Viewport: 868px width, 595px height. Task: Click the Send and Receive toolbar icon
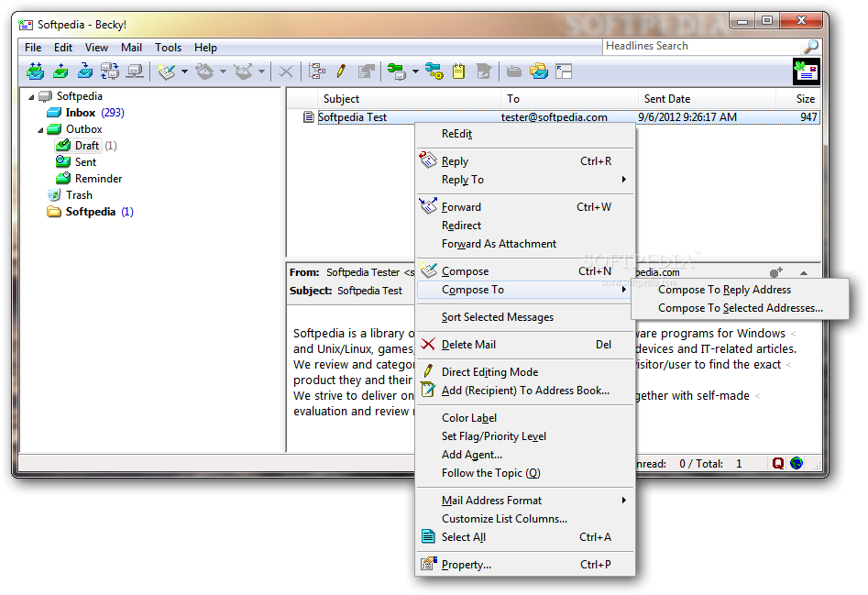(35, 72)
